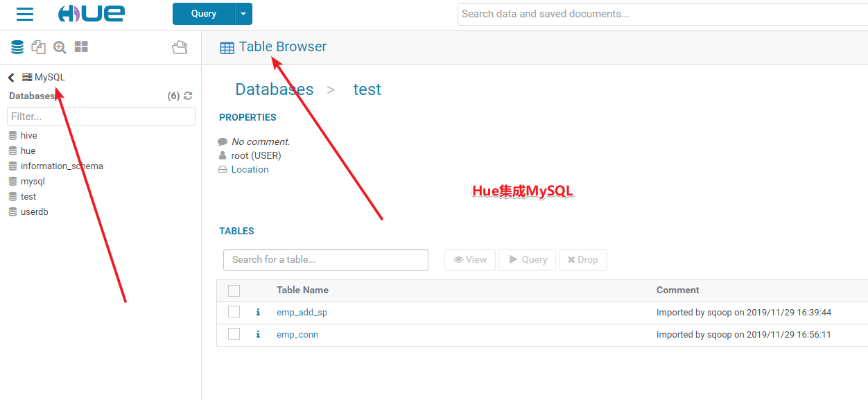
Task: Open the documents folder icon in left panel
Action: [180, 47]
